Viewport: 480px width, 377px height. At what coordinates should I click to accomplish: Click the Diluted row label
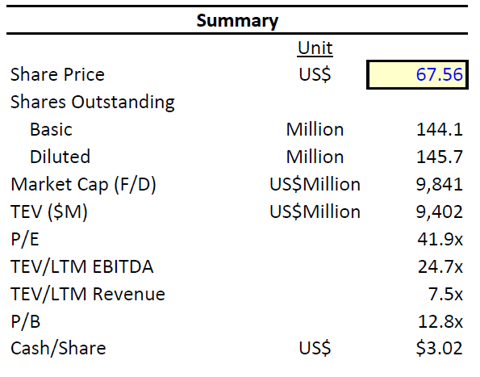tap(60, 157)
